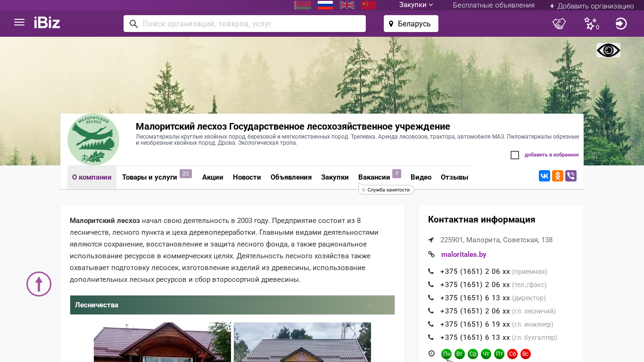
Task: Click the company name heading
Action: (293, 126)
